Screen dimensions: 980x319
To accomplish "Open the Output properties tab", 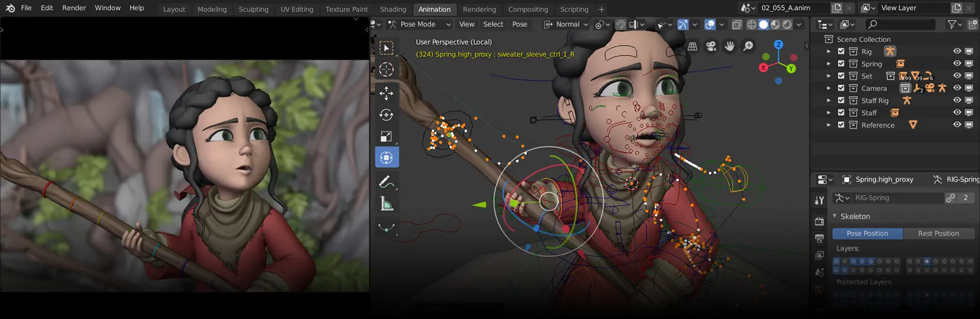I will click(819, 239).
